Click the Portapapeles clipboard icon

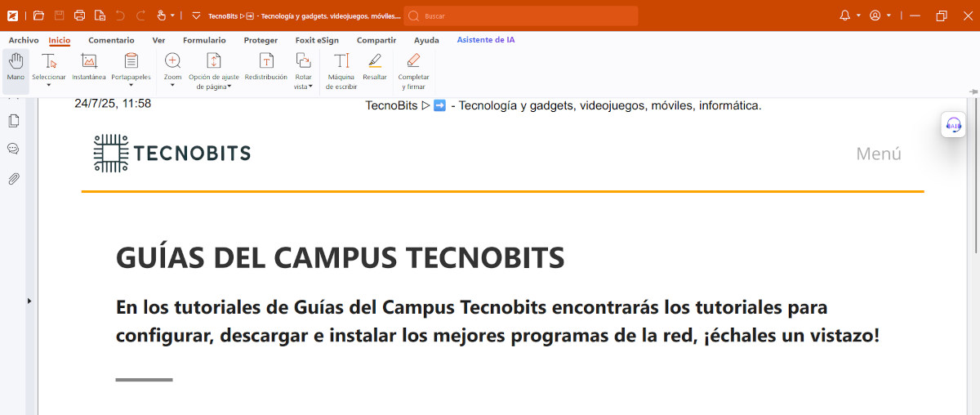(x=131, y=61)
